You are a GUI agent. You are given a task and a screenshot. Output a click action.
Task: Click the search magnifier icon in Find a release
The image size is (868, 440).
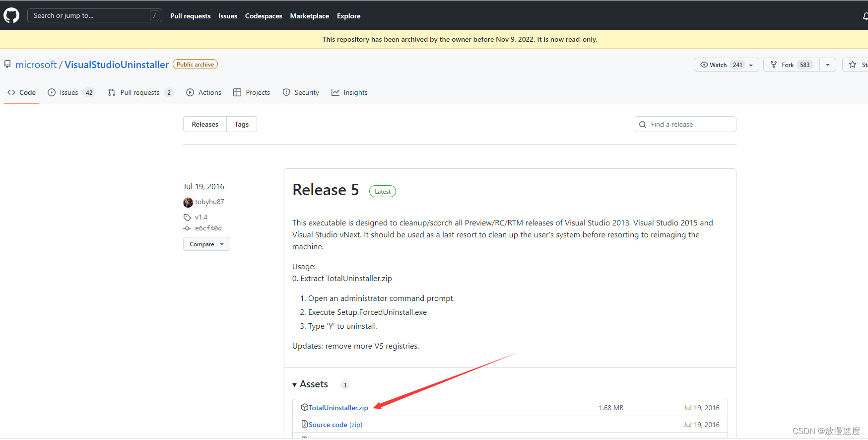pos(643,125)
